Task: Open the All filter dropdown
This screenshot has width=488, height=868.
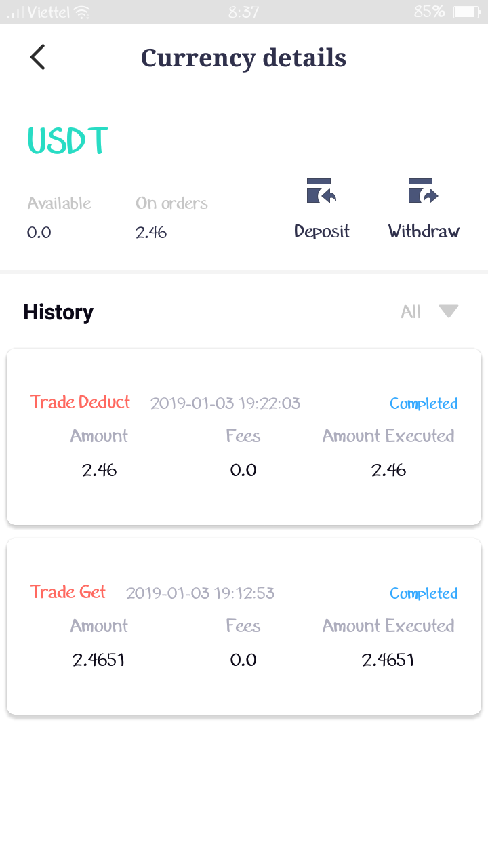Action: 411,312
